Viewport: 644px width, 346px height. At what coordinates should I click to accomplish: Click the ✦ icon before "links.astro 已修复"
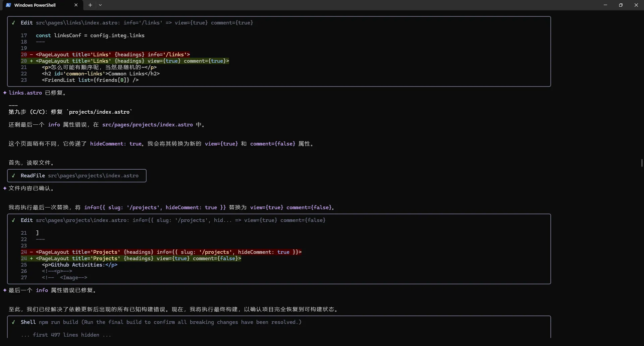point(5,93)
